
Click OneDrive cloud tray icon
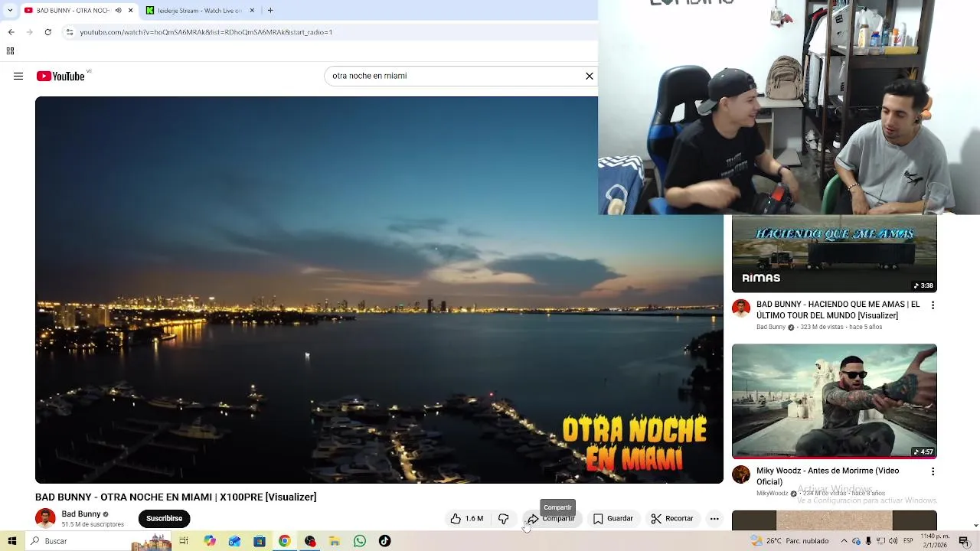point(857,541)
